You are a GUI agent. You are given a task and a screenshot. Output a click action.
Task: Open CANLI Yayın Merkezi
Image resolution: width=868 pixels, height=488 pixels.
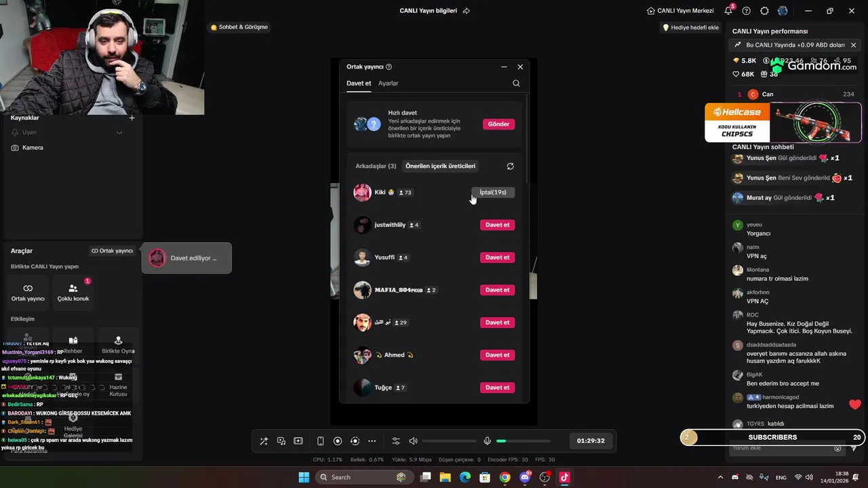[x=680, y=11]
